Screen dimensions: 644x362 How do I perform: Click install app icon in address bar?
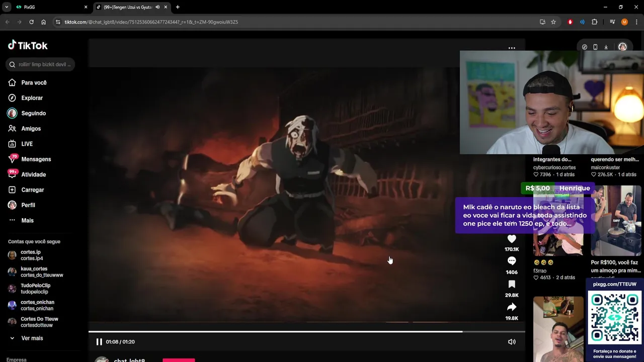542,22
